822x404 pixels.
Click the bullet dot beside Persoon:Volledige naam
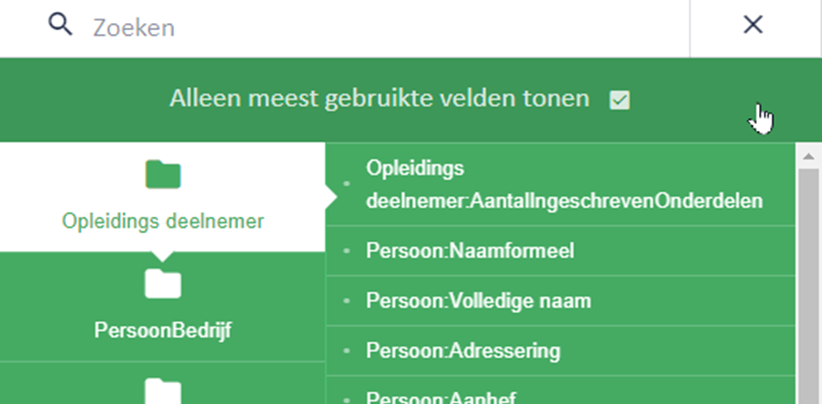point(346,301)
